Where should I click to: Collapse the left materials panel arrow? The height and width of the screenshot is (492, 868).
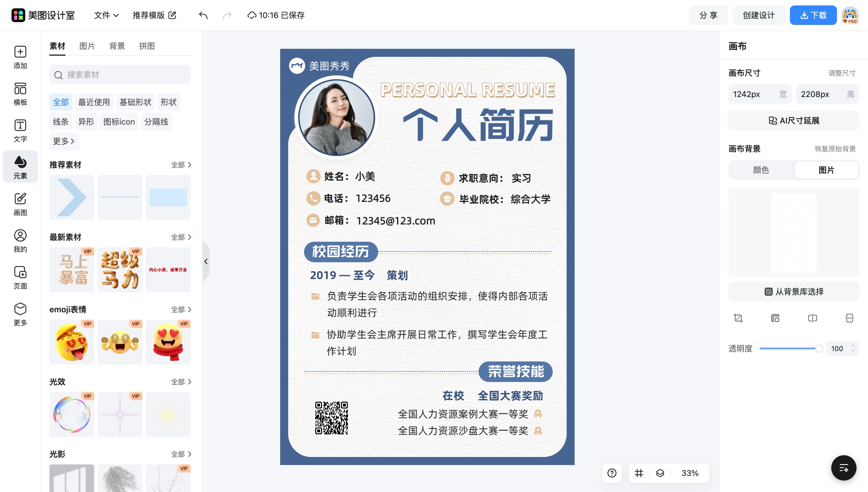point(206,262)
